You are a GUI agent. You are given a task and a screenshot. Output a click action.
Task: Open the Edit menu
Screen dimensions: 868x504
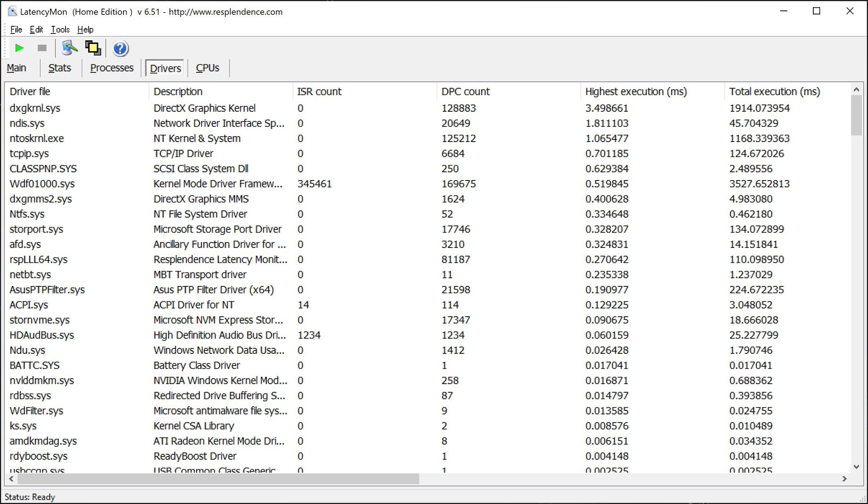(36, 29)
